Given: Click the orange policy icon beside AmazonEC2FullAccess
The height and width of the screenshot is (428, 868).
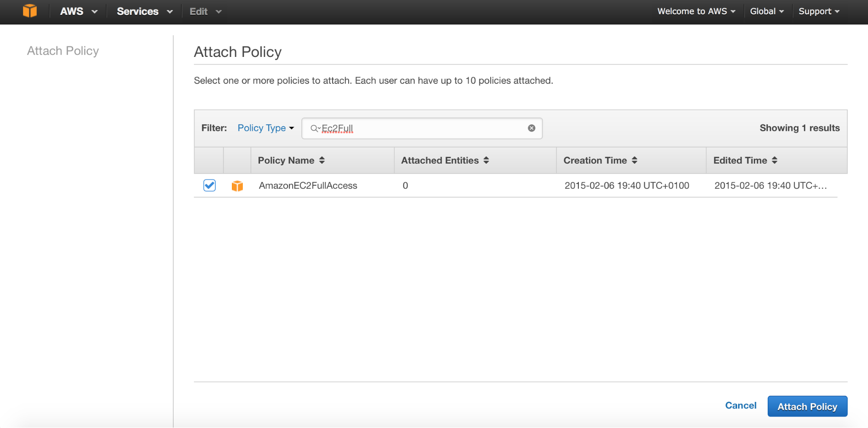Looking at the screenshot, I should tap(237, 186).
